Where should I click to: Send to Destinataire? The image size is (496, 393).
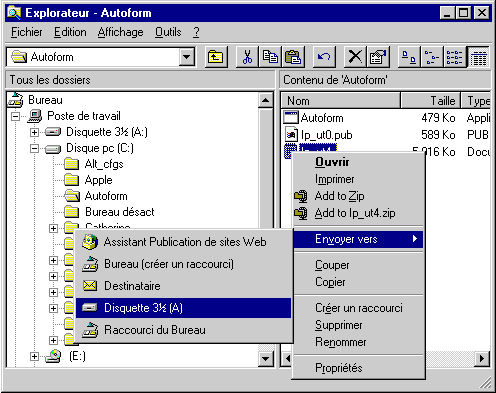click(x=183, y=286)
